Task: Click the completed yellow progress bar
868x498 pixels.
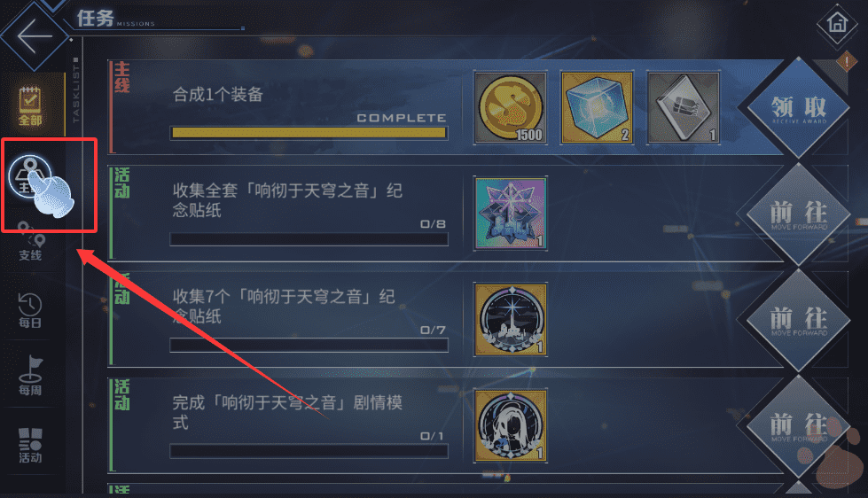Action: click(309, 133)
